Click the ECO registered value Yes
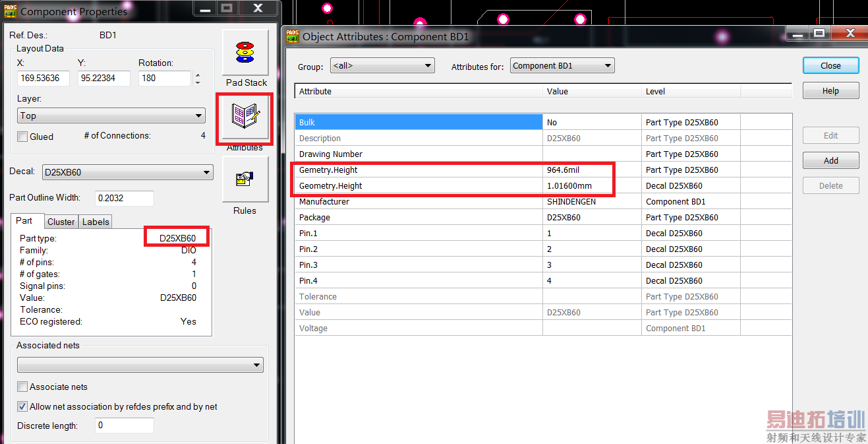This screenshot has width=868, height=444. pyautogui.click(x=188, y=321)
